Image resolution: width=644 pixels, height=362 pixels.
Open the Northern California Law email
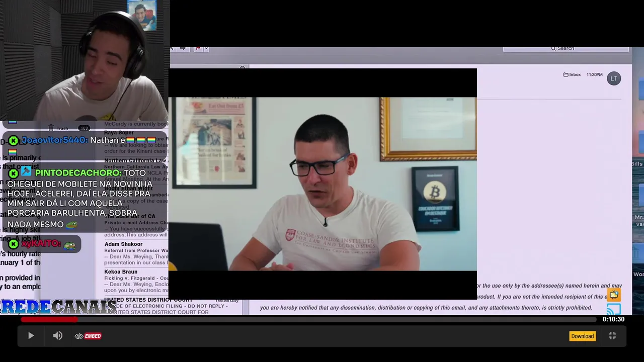tap(136, 170)
